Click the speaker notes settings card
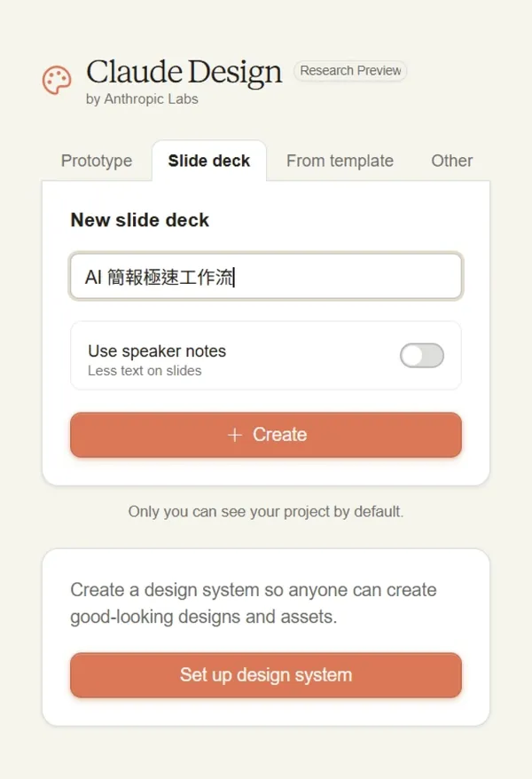Viewport: 532px width, 779px height. point(266,356)
